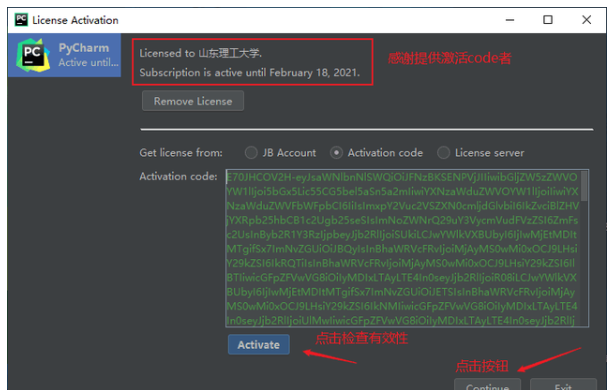Click the Exit button
The width and height of the screenshot is (614, 390).
click(x=563, y=385)
